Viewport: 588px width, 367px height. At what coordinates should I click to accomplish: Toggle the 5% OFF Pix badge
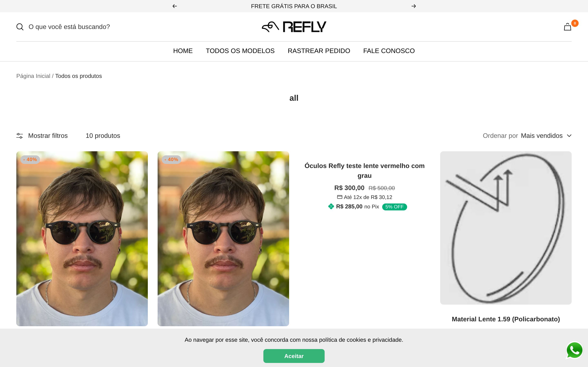click(394, 207)
